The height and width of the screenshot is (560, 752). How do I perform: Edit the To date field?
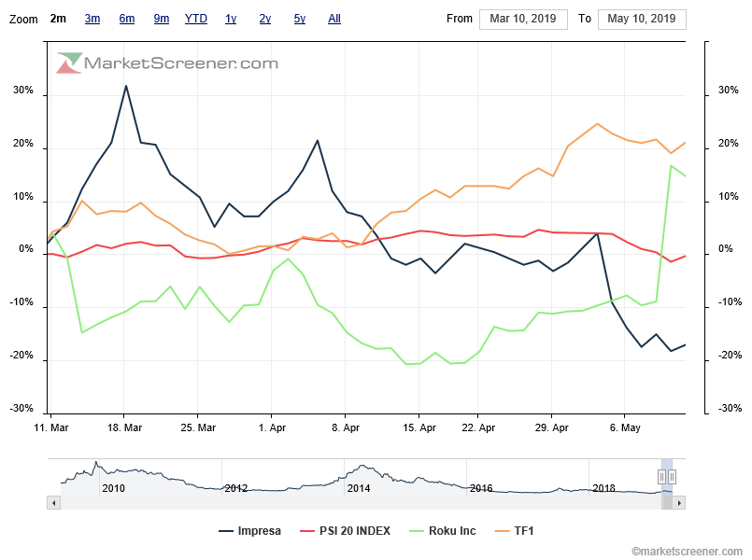click(642, 20)
